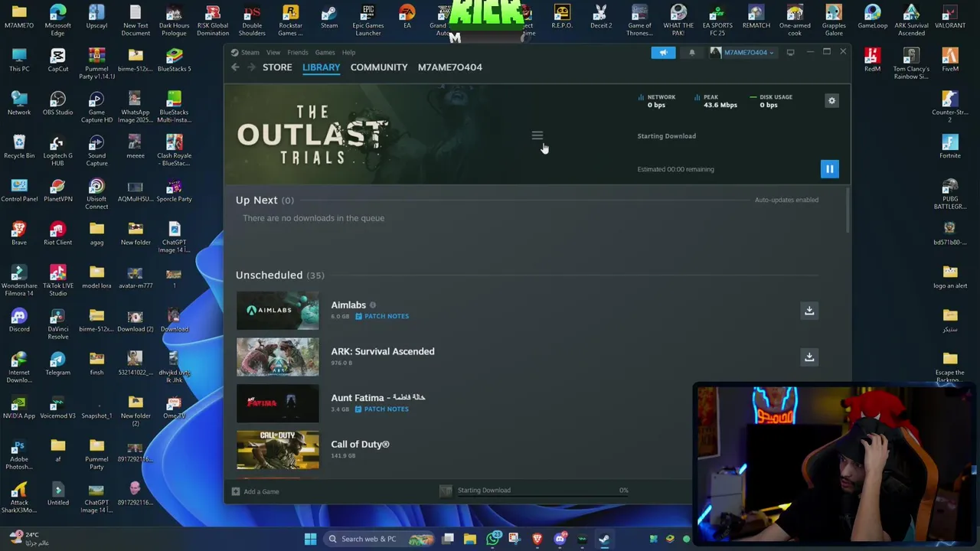Open the Windows Start menu
Viewport: 980px width, 551px height.
pyautogui.click(x=310, y=539)
